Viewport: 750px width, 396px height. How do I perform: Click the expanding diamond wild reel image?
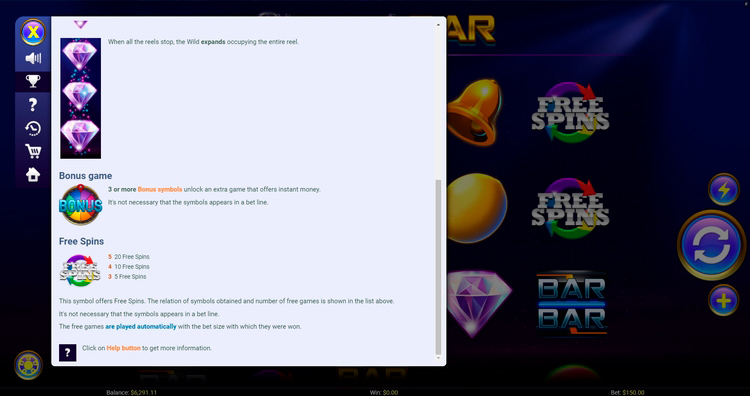pos(80,98)
